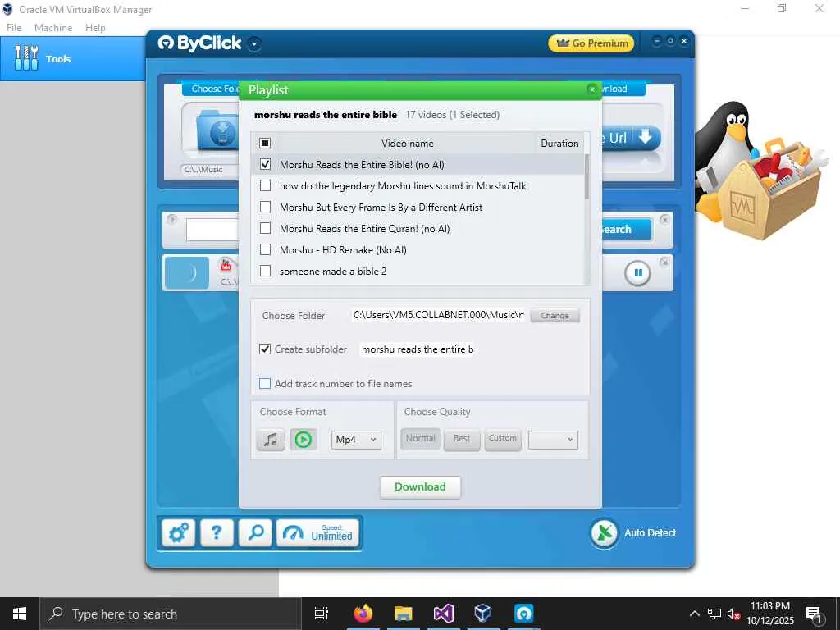Open the custom quality dropdown
Image resolution: width=840 pixels, height=630 pixels.
(x=553, y=440)
